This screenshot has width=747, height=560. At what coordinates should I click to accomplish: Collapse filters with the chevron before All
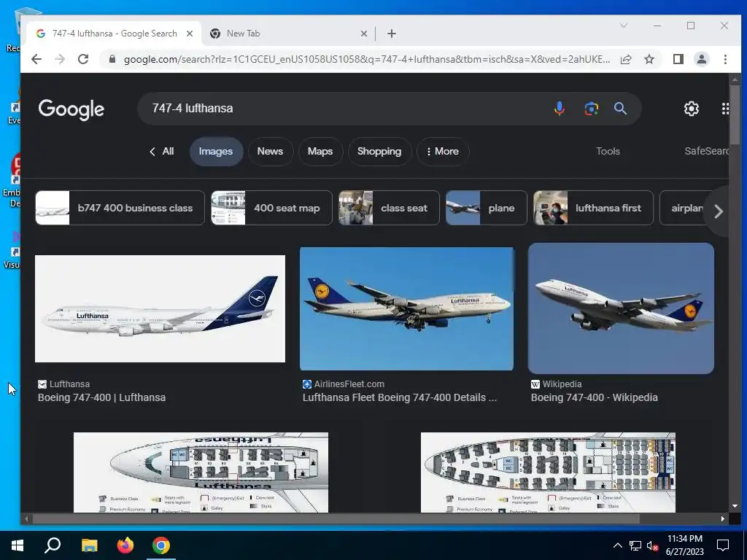coord(152,152)
